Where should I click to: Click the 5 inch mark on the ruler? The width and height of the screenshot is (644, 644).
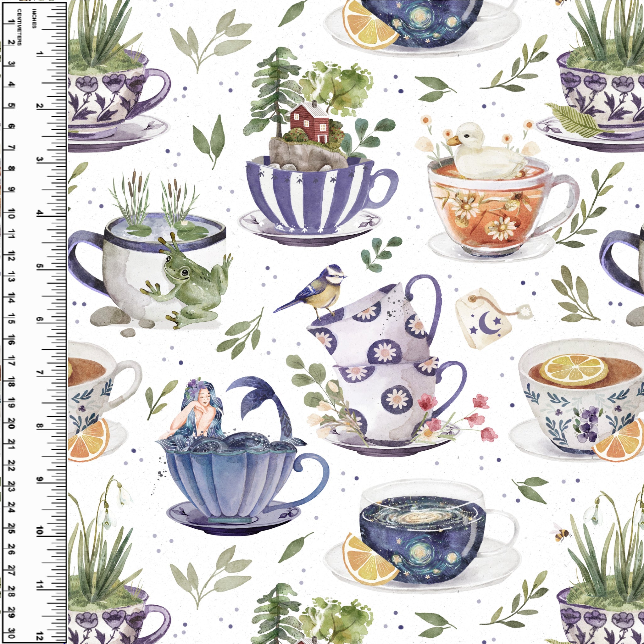(x=40, y=267)
